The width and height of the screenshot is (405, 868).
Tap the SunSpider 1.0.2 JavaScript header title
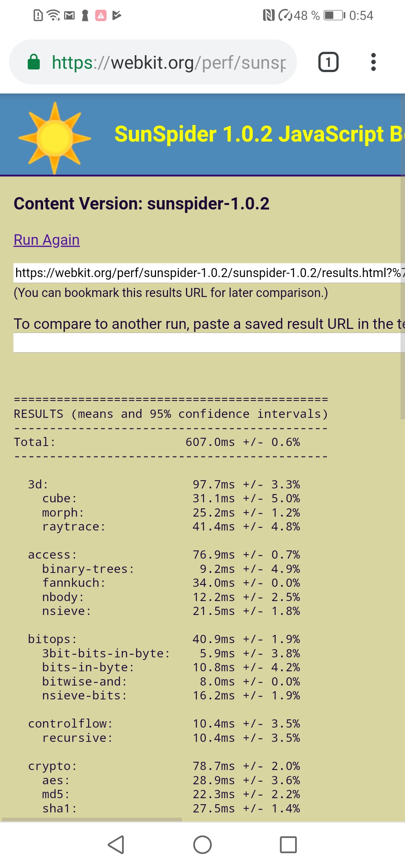259,134
